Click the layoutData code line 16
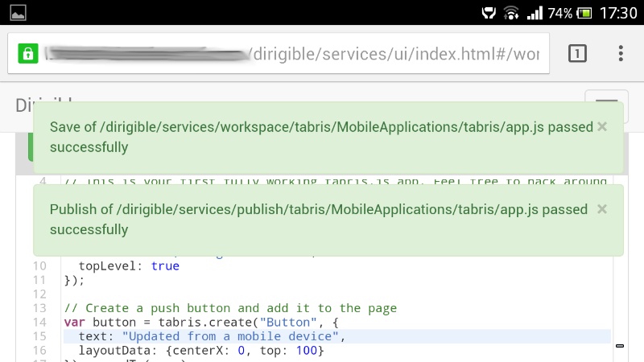 click(201, 351)
